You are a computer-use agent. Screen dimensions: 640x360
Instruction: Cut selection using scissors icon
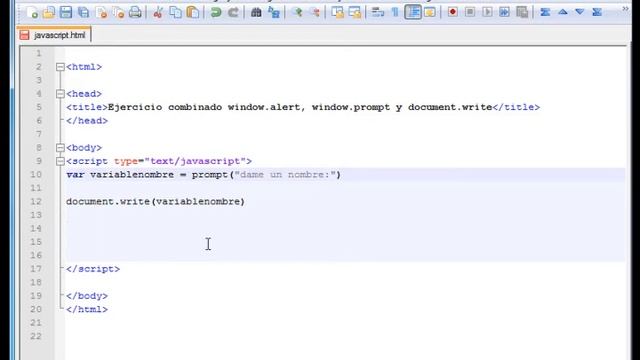click(x=158, y=13)
